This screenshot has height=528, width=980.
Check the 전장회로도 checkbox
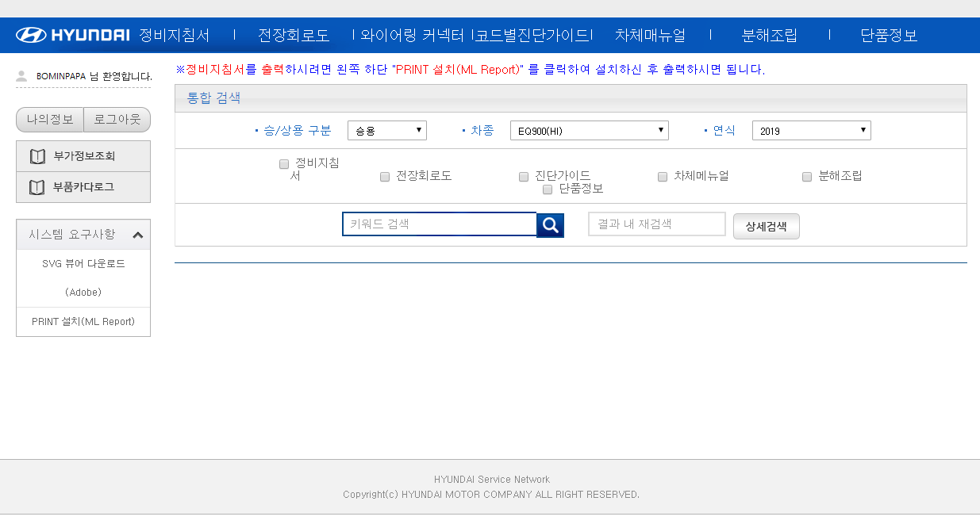pyautogui.click(x=385, y=177)
